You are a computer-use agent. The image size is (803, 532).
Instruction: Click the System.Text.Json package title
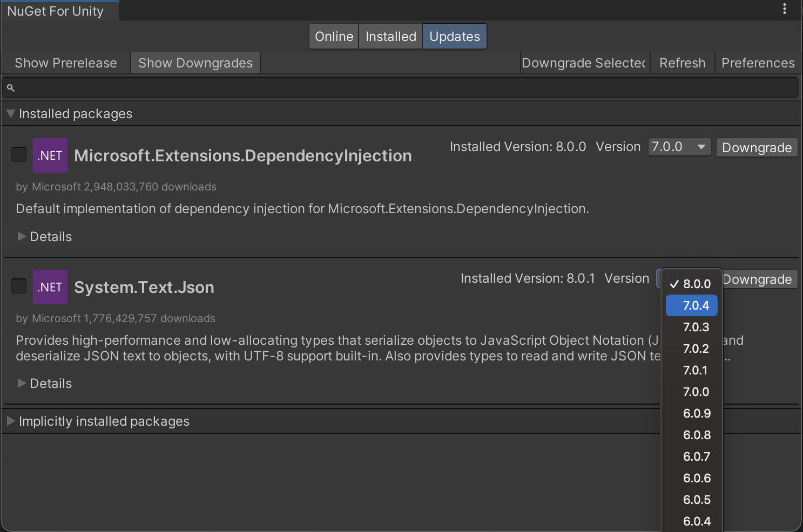click(x=144, y=287)
